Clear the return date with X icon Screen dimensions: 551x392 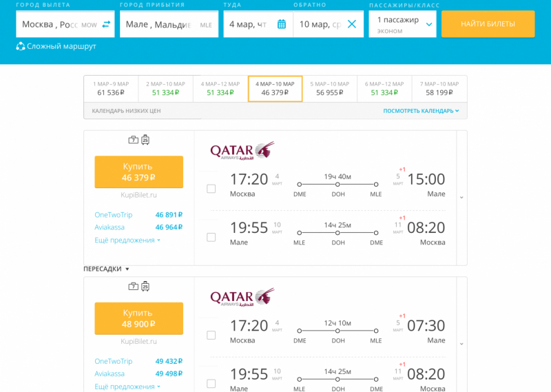(352, 24)
